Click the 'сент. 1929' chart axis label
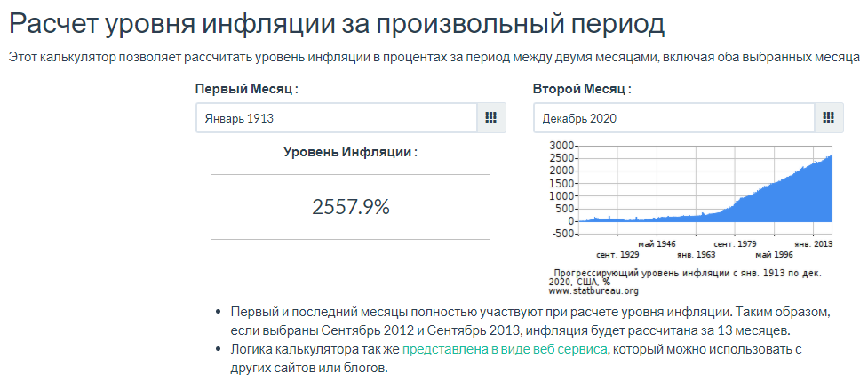868x382 pixels. tap(618, 254)
